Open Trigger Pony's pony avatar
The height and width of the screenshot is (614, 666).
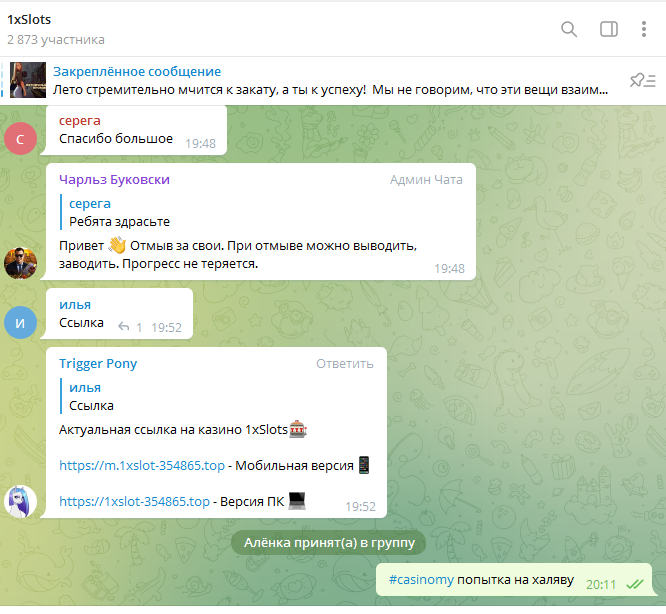pos(20,501)
